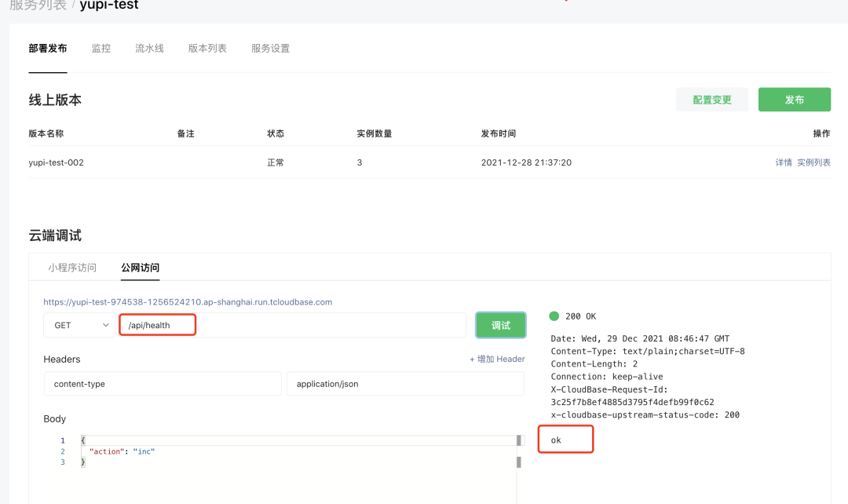This screenshot has width=848, height=504.
Task: Switch to the 监控 tab
Action: (x=101, y=49)
